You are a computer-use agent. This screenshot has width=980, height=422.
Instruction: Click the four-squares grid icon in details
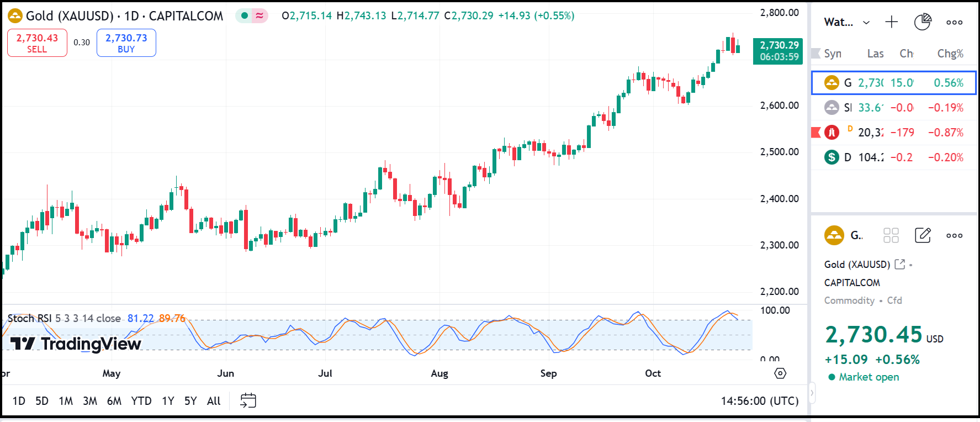(891, 235)
